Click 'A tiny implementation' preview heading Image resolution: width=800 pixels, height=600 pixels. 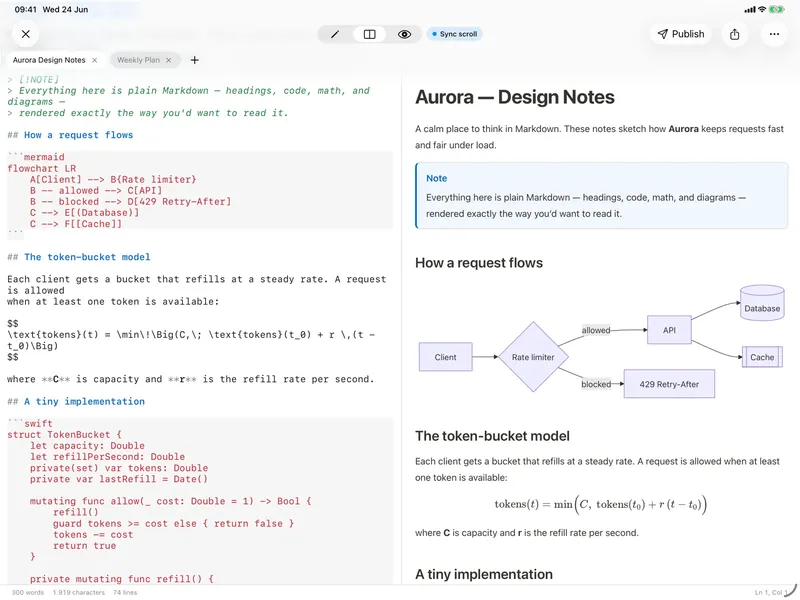(x=484, y=574)
